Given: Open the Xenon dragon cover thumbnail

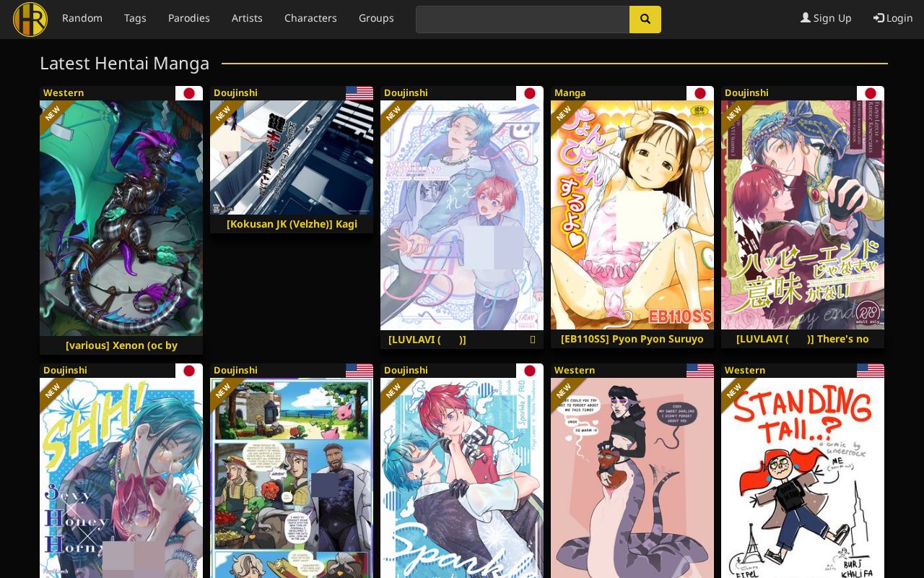Looking at the screenshot, I should (x=121, y=218).
